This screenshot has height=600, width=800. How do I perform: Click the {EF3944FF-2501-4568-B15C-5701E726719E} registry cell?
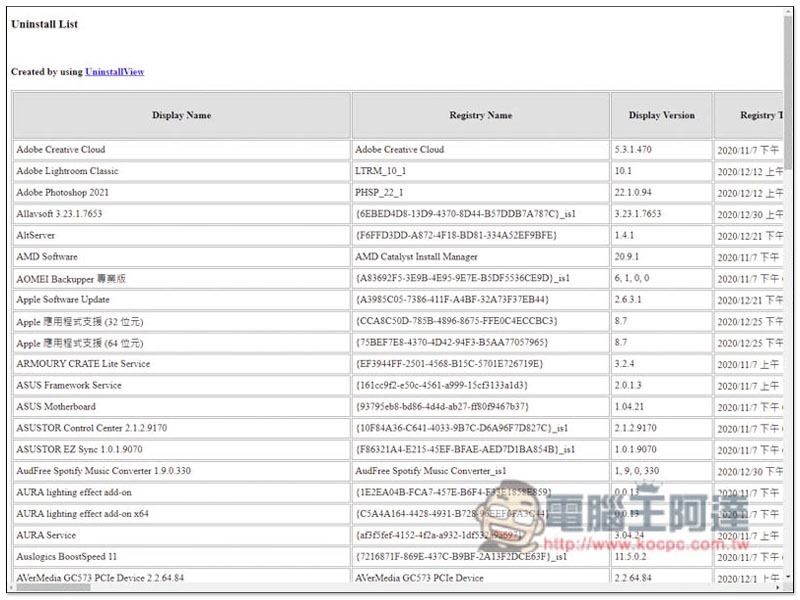click(x=481, y=364)
